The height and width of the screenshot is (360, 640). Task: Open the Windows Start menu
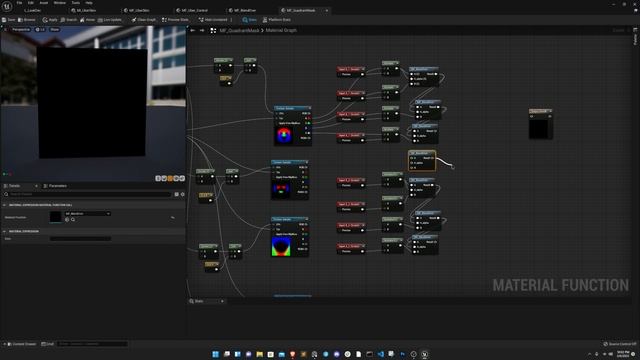(216, 354)
